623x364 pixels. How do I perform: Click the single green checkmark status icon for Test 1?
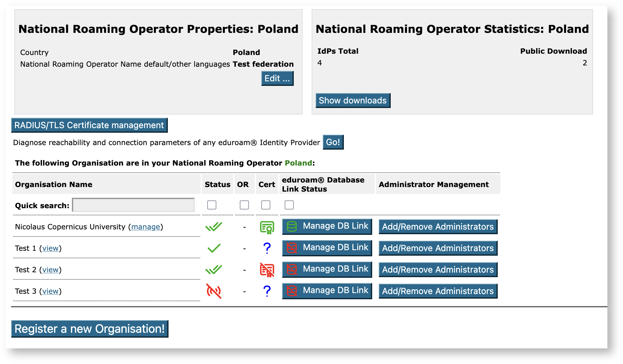coord(214,248)
